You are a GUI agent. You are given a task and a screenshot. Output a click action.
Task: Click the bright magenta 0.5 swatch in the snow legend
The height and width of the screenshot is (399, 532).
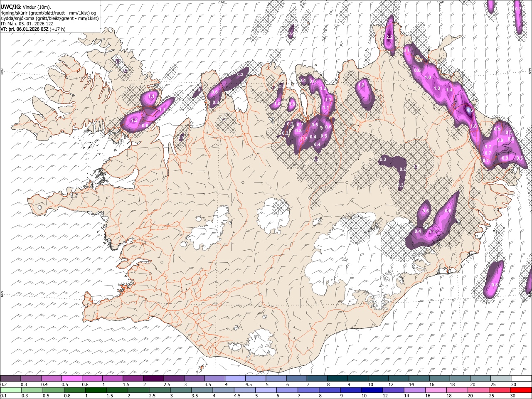pos(71,379)
